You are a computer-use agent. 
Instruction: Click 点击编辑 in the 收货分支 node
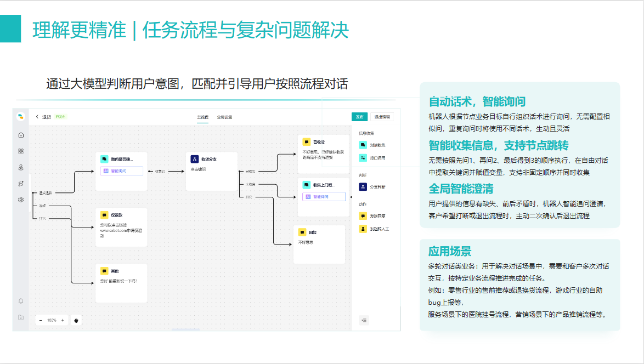199,169
